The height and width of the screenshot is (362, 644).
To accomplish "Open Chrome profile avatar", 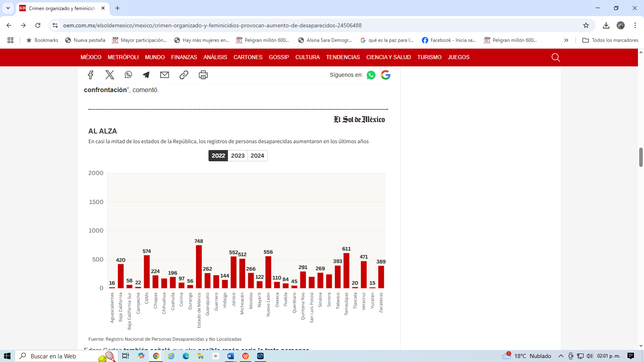I will 621,25.
